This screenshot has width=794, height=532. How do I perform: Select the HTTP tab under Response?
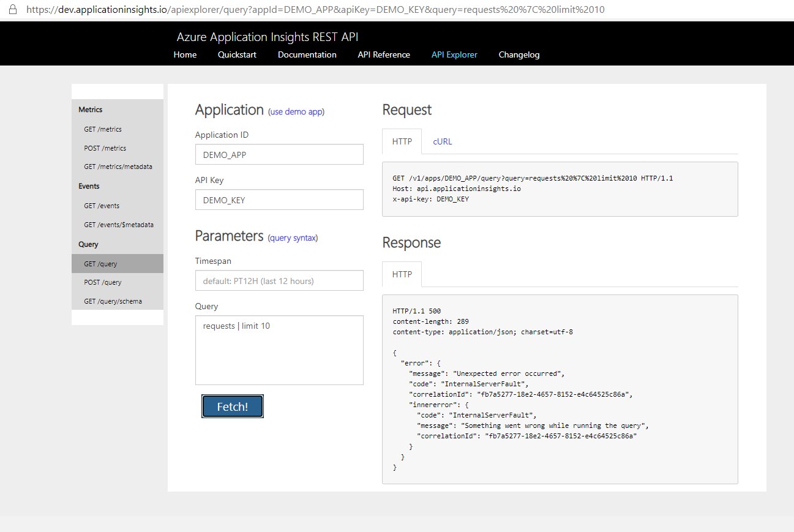(x=402, y=274)
